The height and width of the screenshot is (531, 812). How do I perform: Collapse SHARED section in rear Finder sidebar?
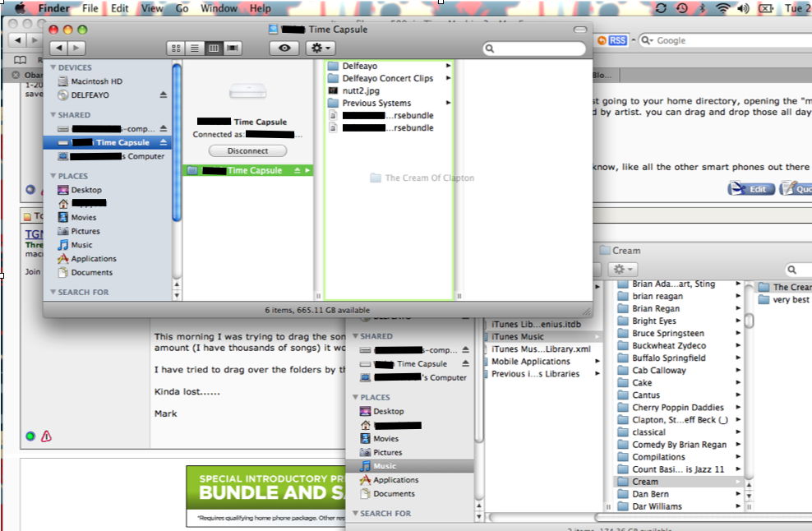pyautogui.click(x=355, y=335)
